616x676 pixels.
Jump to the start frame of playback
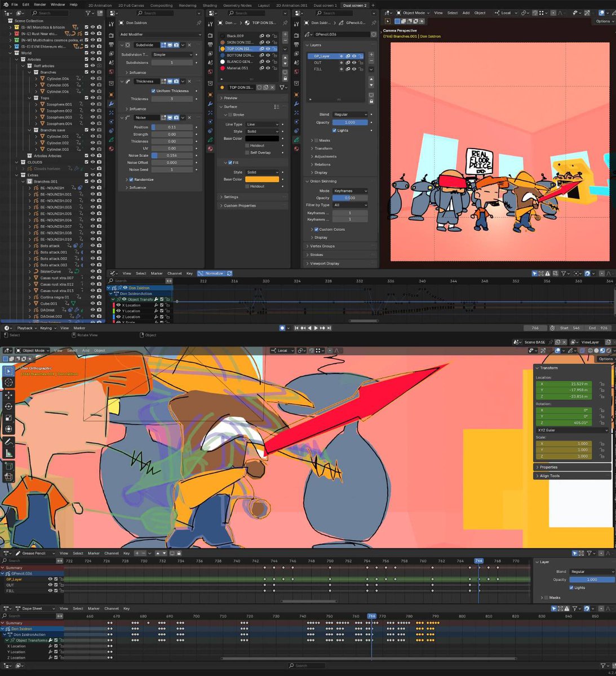point(296,328)
